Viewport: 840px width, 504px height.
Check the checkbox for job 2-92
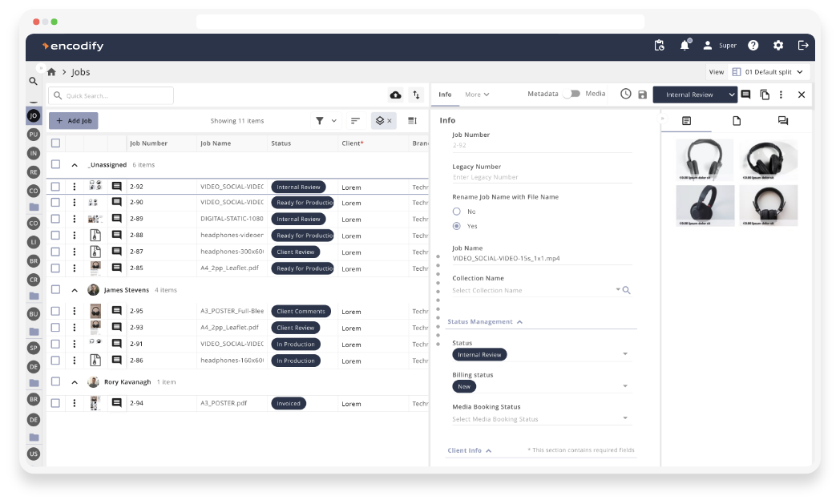55,186
